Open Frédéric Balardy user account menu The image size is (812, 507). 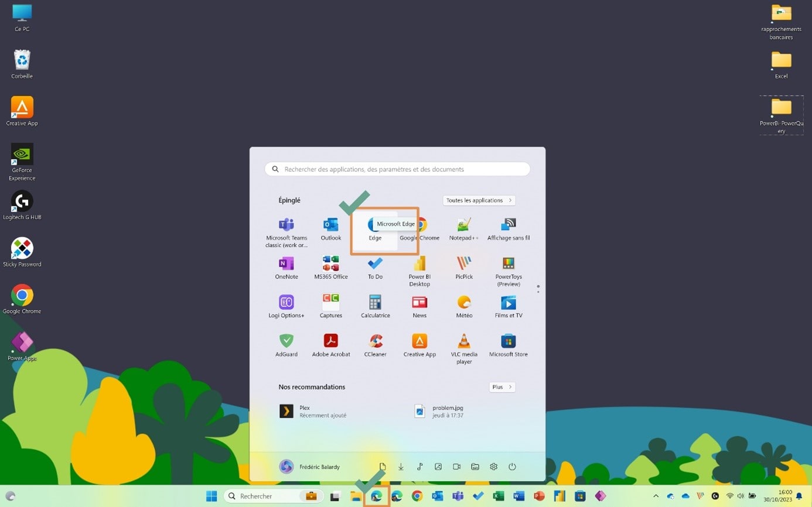coord(309,467)
